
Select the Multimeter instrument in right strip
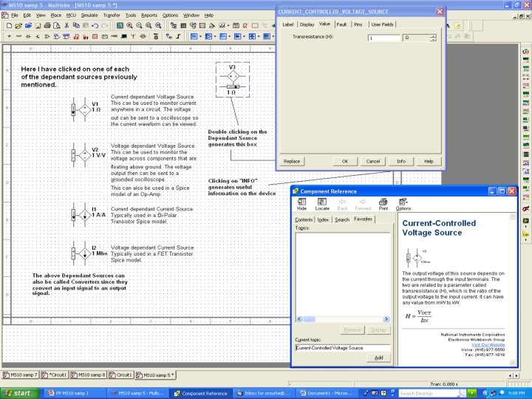[526, 52]
